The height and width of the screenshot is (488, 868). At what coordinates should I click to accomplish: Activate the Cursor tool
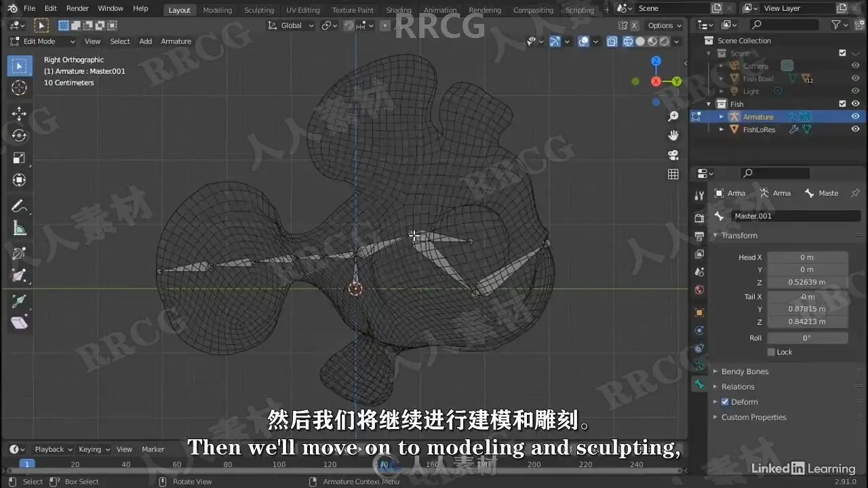coord(19,88)
